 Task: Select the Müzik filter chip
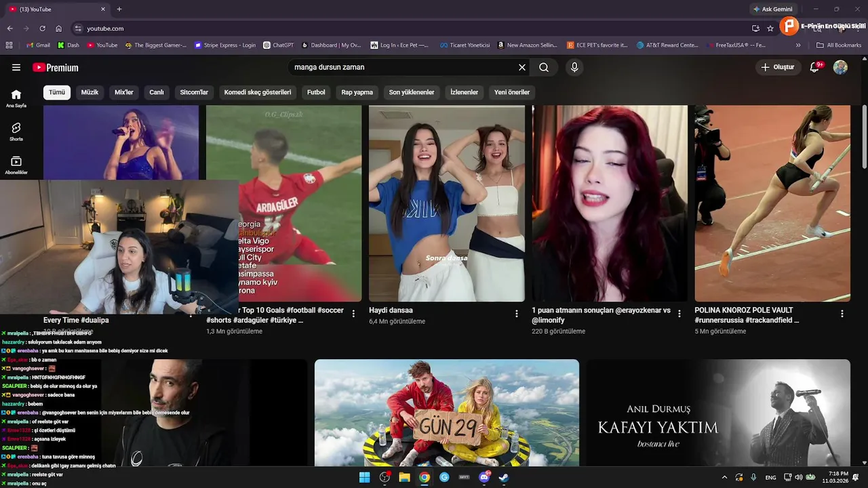pyautogui.click(x=90, y=92)
